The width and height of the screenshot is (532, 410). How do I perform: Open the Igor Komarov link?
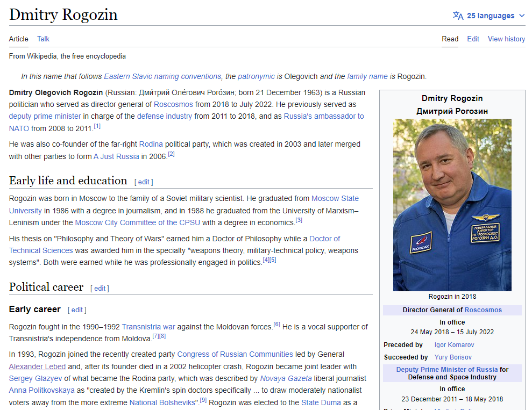click(x=455, y=345)
